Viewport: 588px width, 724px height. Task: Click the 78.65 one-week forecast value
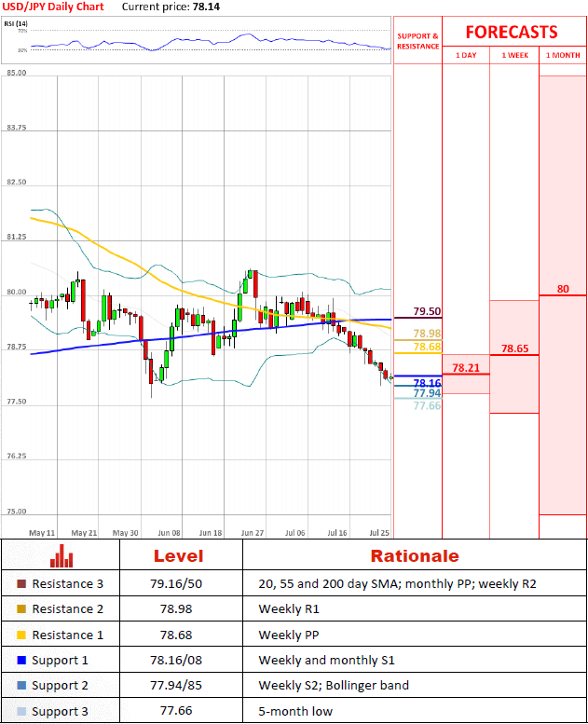[514, 348]
